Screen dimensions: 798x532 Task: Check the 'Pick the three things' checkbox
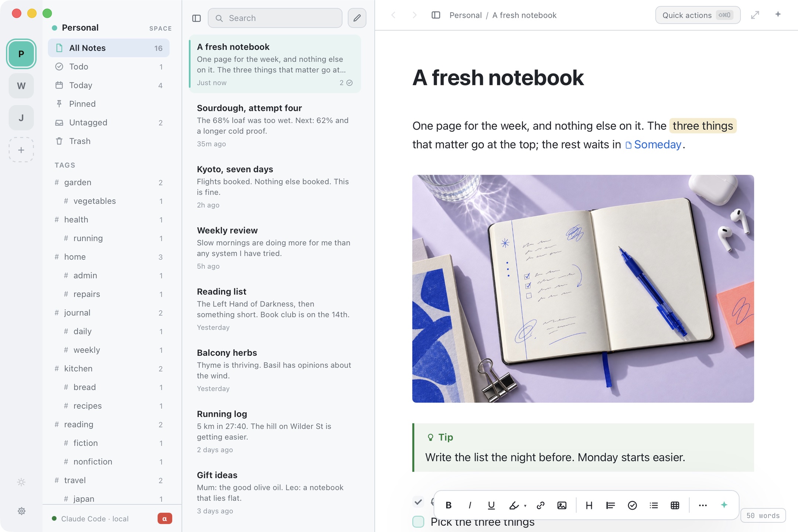click(418, 522)
